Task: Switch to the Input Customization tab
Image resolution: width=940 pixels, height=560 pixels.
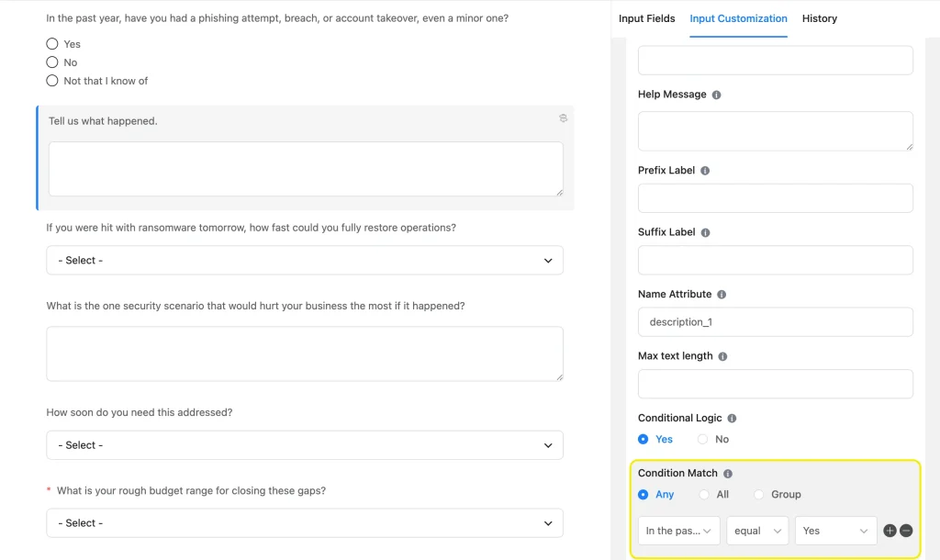Action: (x=738, y=18)
